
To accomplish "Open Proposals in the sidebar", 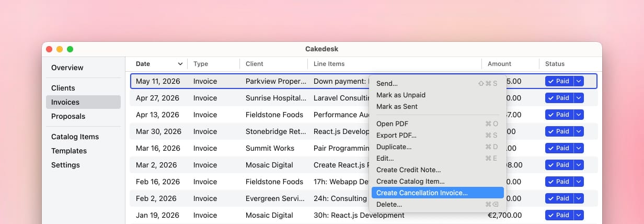I will [x=84, y=116].
